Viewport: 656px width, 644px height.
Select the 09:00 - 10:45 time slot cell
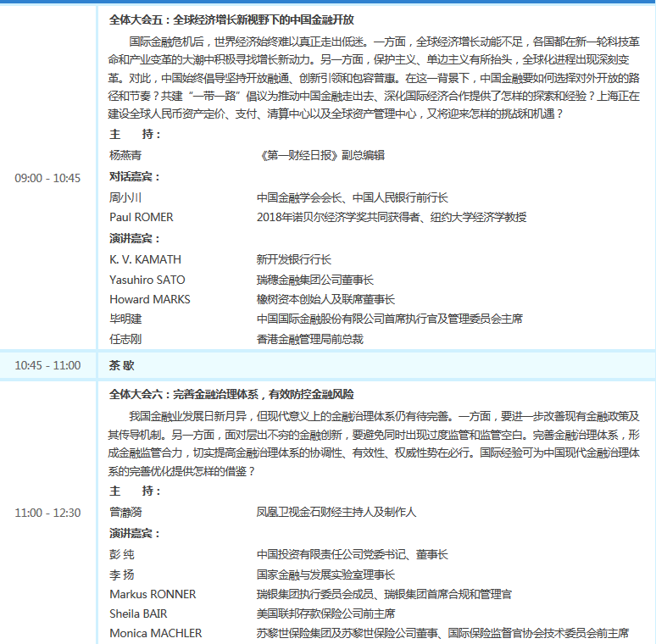[x=47, y=178]
